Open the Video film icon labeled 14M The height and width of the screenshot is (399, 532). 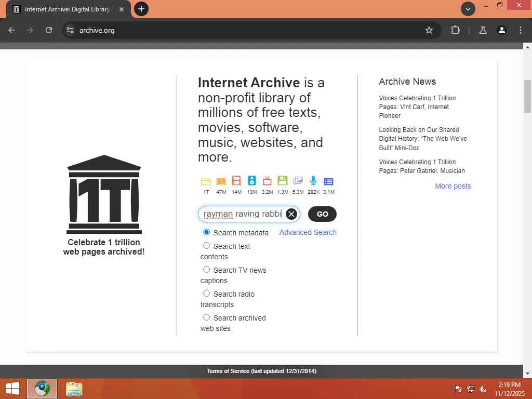(x=236, y=181)
